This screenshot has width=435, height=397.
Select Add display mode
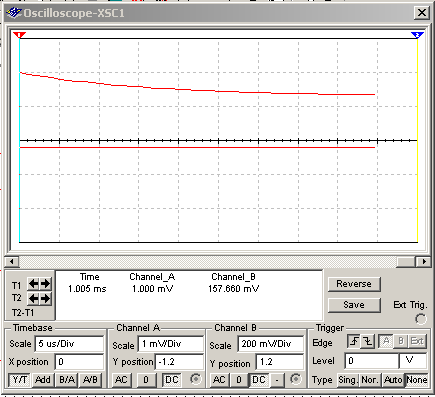click(43, 380)
